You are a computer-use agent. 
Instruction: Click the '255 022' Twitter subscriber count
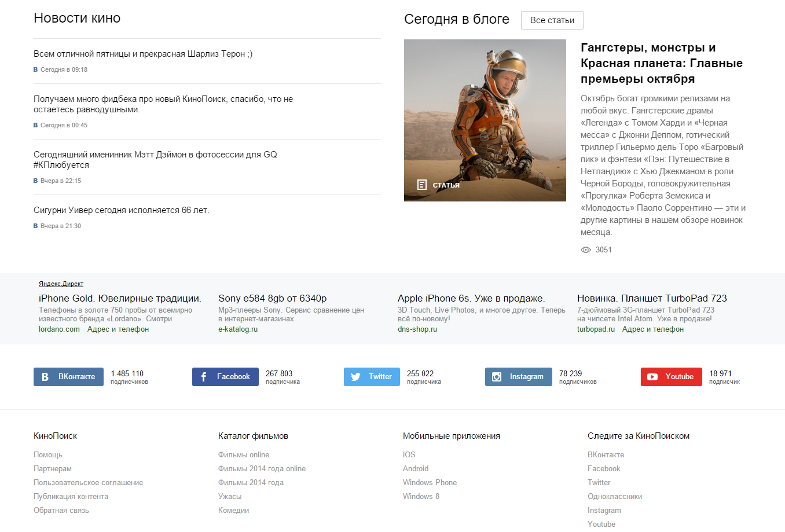pyautogui.click(x=420, y=374)
